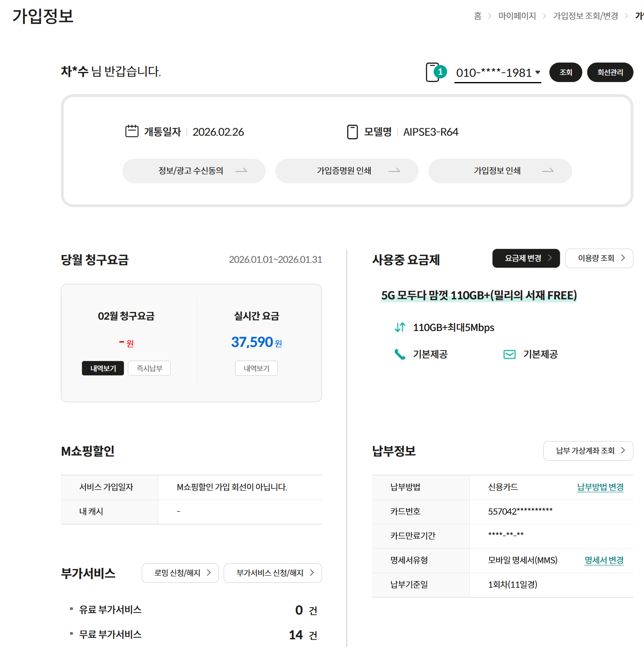Click 모바일 명세서(MMS) text

click(523, 560)
